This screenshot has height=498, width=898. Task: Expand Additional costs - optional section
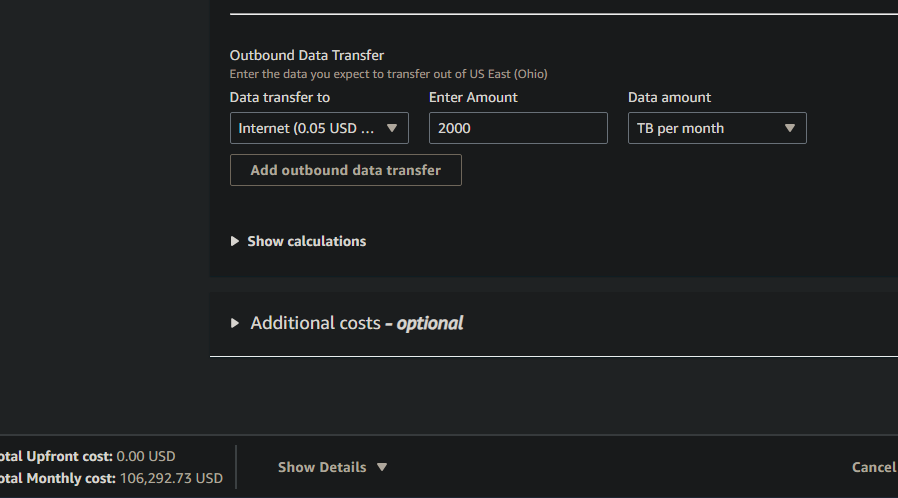click(356, 323)
